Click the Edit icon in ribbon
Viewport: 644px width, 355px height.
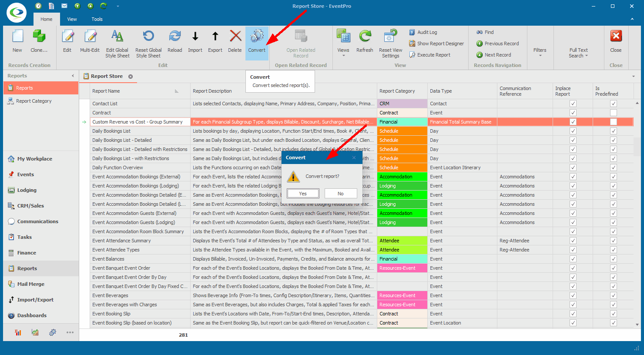(x=67, y=37)
